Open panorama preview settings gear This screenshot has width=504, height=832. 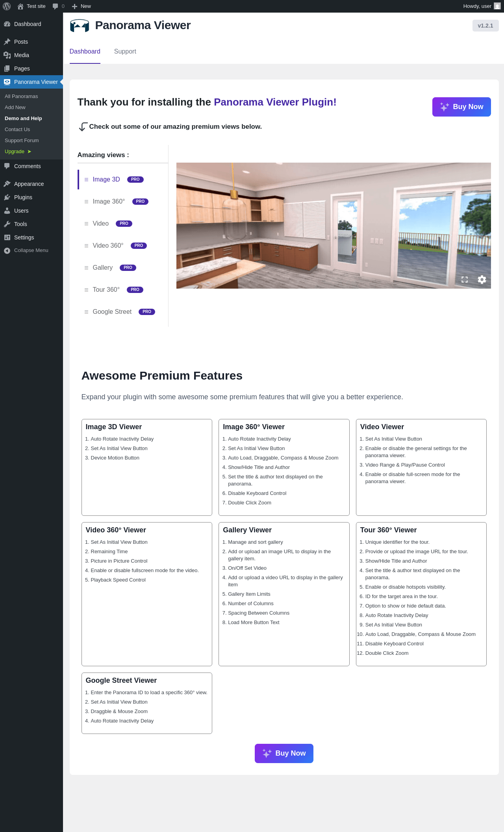(482, 280)
